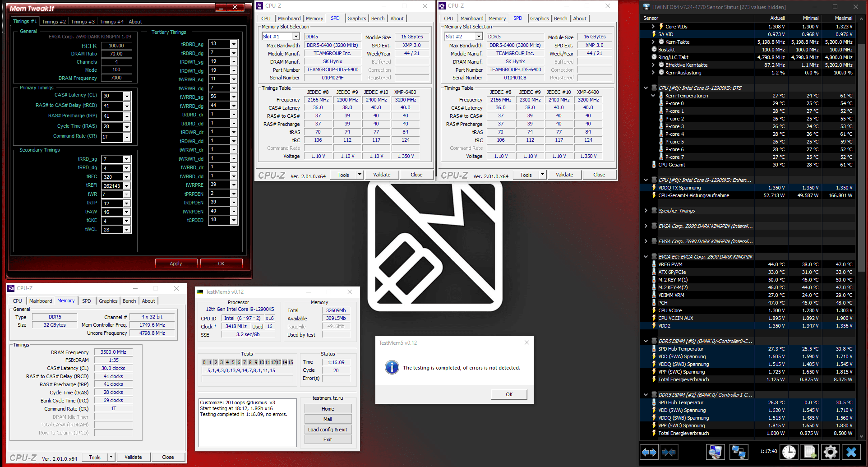Open HWiNFO sensor settings gear icon
This screenshot has width=868, height=467.
click(x=831, y=452)
